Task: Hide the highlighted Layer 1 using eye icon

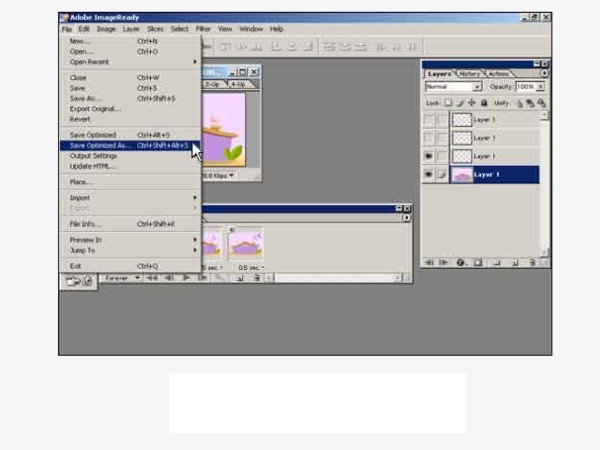Action: (429, 175)
